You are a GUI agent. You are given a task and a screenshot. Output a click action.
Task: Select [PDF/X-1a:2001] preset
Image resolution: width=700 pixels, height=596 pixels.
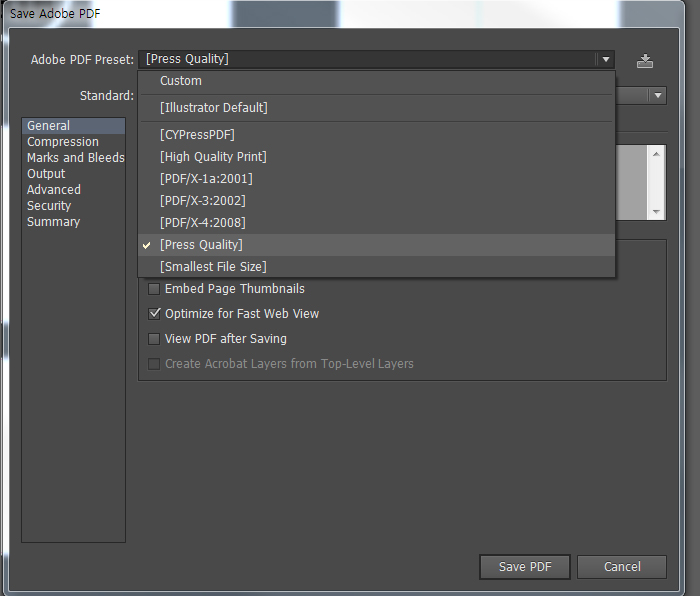[x=376, y=179]
